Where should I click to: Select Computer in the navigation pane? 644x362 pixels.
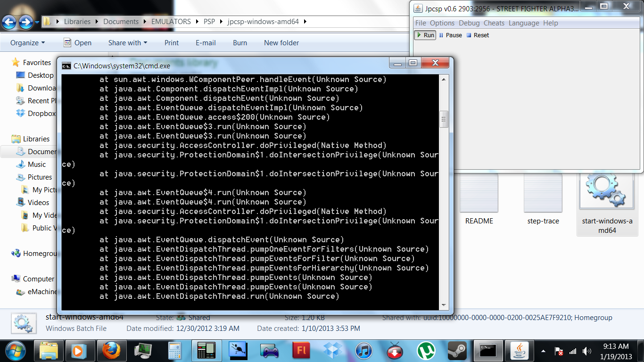(39, 279)
